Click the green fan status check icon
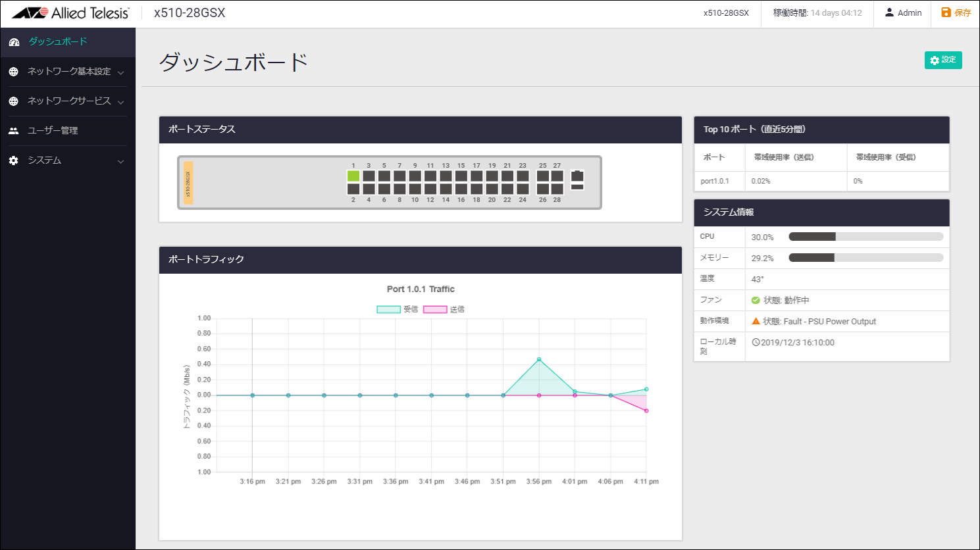Viewport: 980px width, 550px height. [756, 300]
